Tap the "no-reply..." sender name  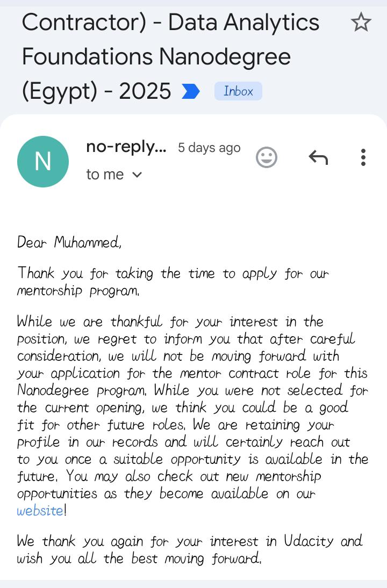tap(126, 147)
